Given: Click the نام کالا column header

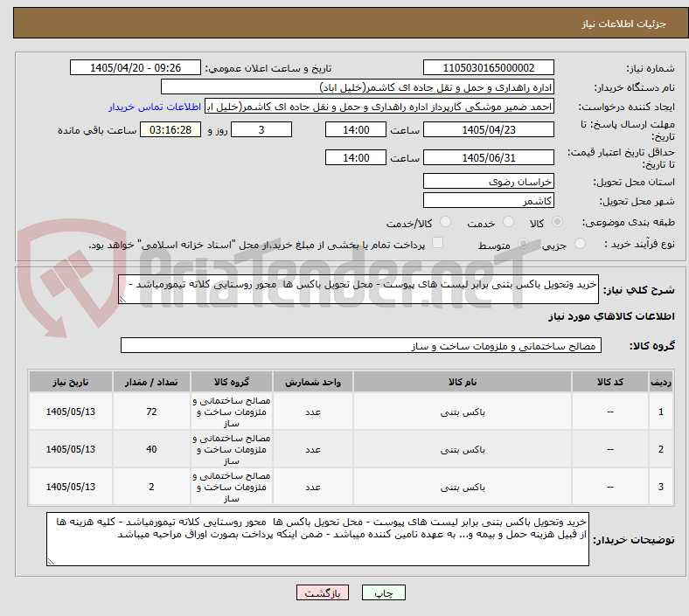Looking at the screenshot, I should pyautogui.click(x=463, y=382).
